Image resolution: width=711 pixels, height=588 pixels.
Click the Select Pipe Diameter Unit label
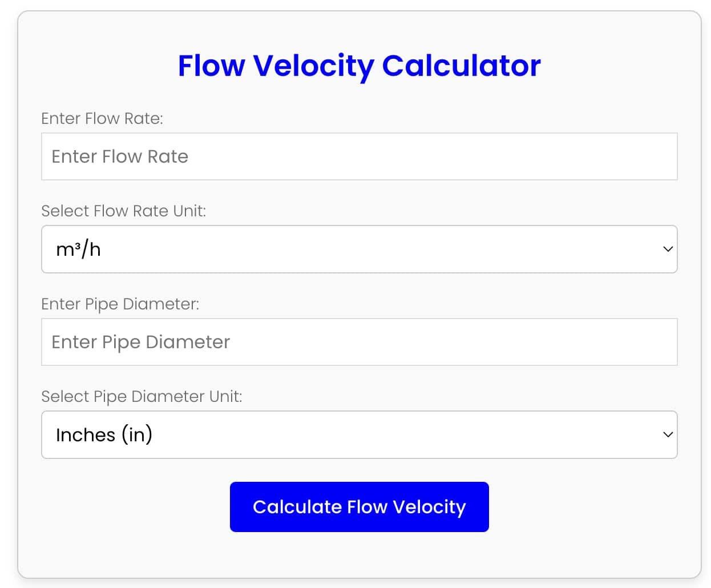pos(142,396)
